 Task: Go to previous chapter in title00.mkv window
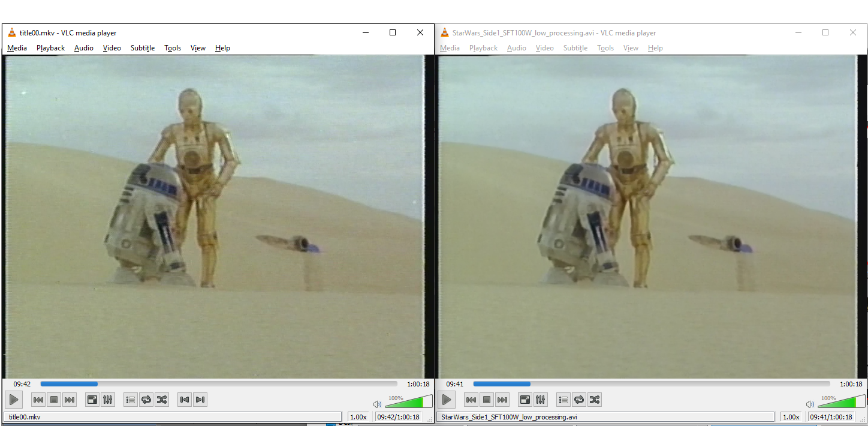185,400
